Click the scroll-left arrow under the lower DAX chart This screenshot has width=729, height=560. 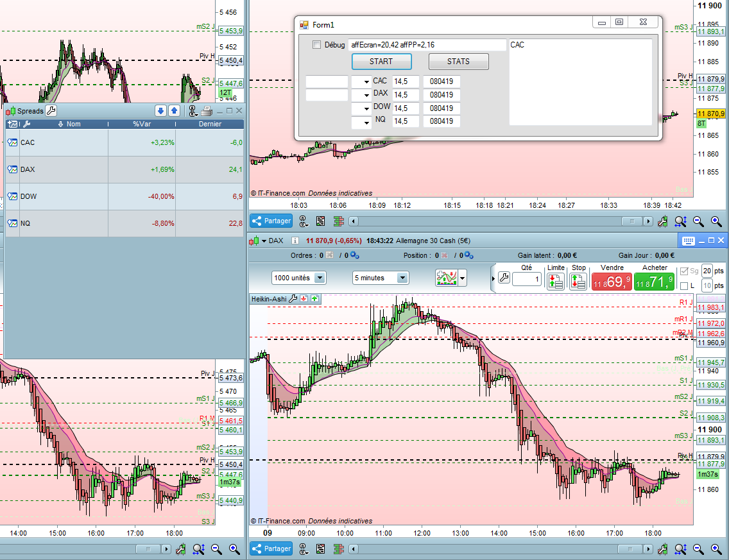[354, 549]
